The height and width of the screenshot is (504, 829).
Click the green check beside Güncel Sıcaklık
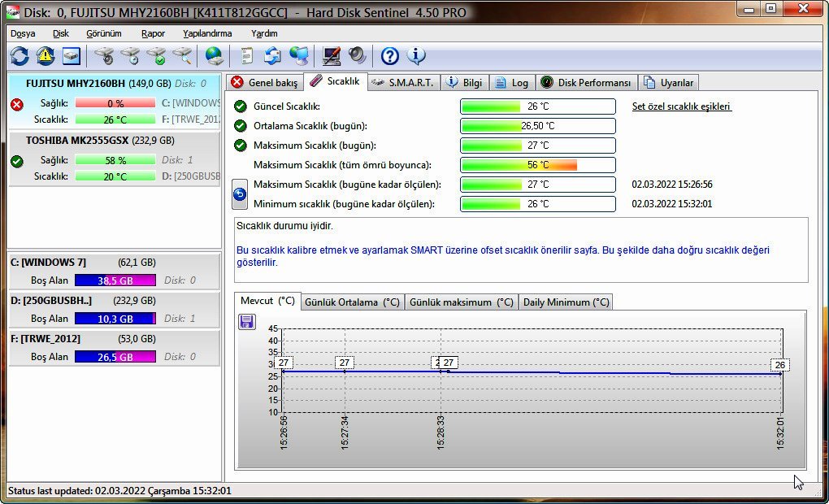[241, 106]
